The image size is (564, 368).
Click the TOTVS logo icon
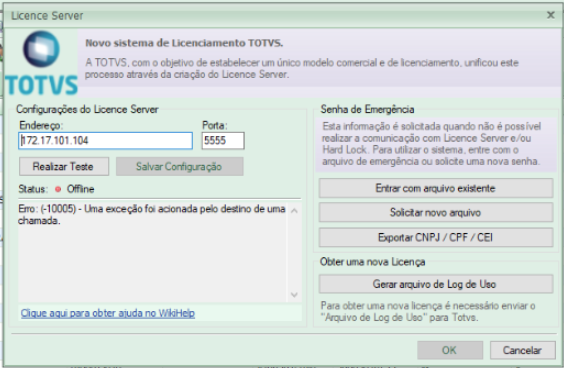point(41,64)
